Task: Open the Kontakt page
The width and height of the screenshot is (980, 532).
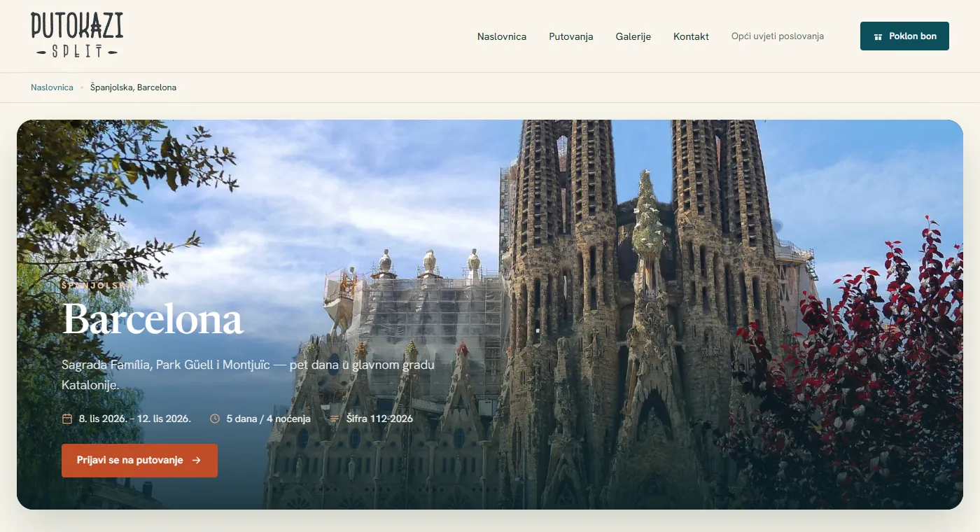Action: click(x=691, y=36)
